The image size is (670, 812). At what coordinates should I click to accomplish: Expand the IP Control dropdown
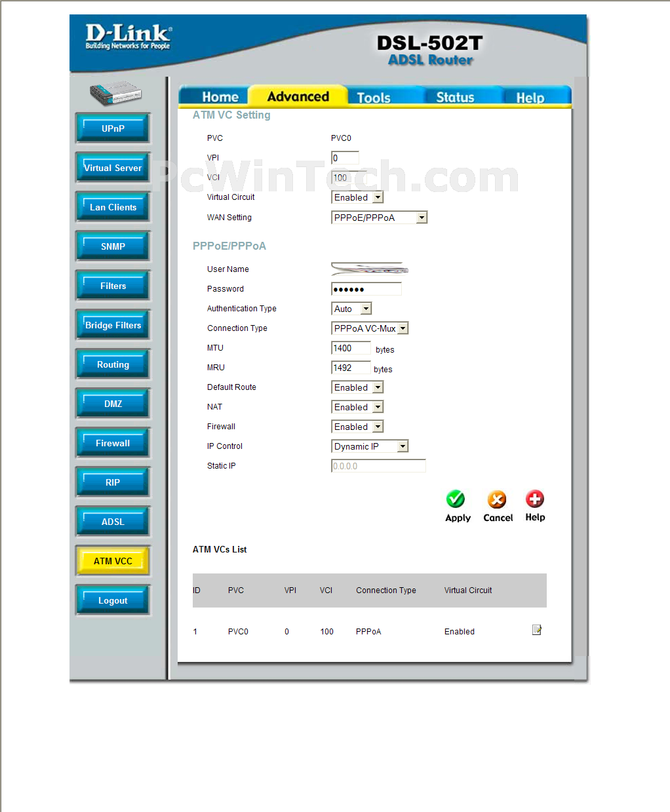point(370,446)
